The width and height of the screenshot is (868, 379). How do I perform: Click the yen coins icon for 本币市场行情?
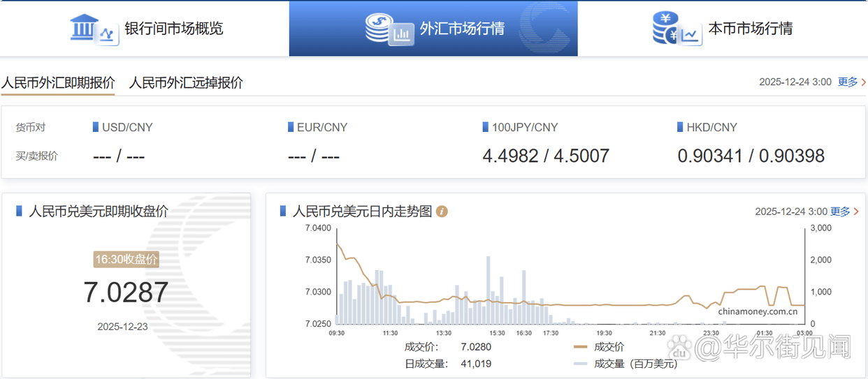pos(676,29)
